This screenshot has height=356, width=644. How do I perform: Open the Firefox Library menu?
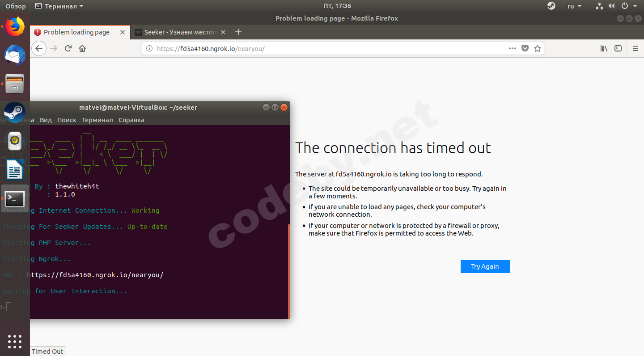coord(604,48)
